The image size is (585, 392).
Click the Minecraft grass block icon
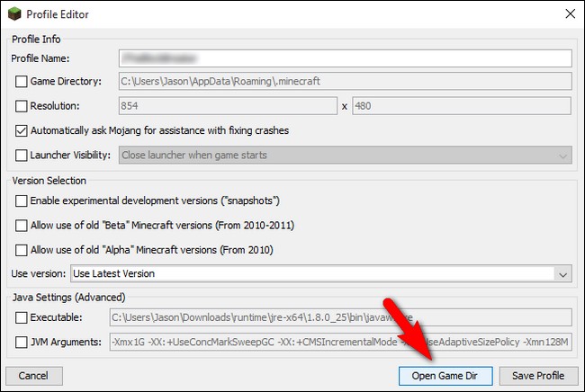[14, 14]
